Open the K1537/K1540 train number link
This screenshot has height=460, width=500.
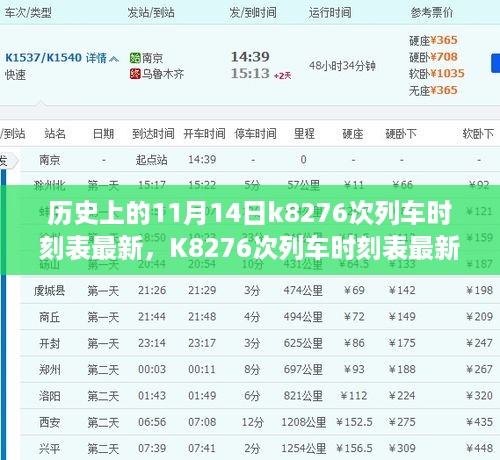(x=43, y=58)
